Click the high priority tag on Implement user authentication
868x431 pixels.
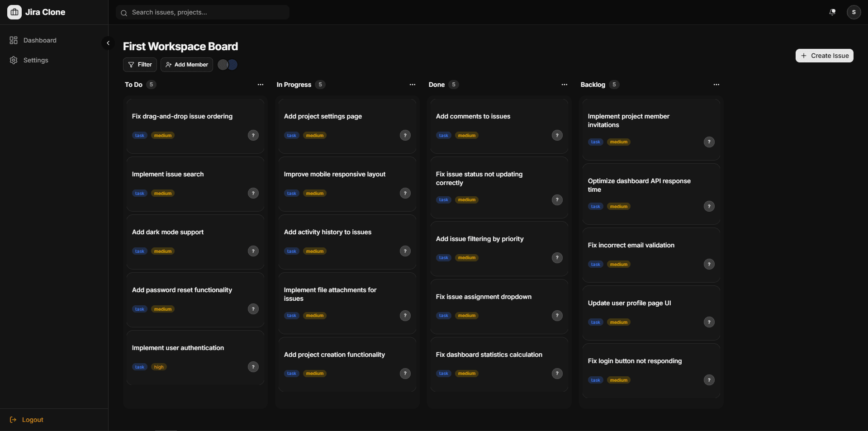point(159,367)
